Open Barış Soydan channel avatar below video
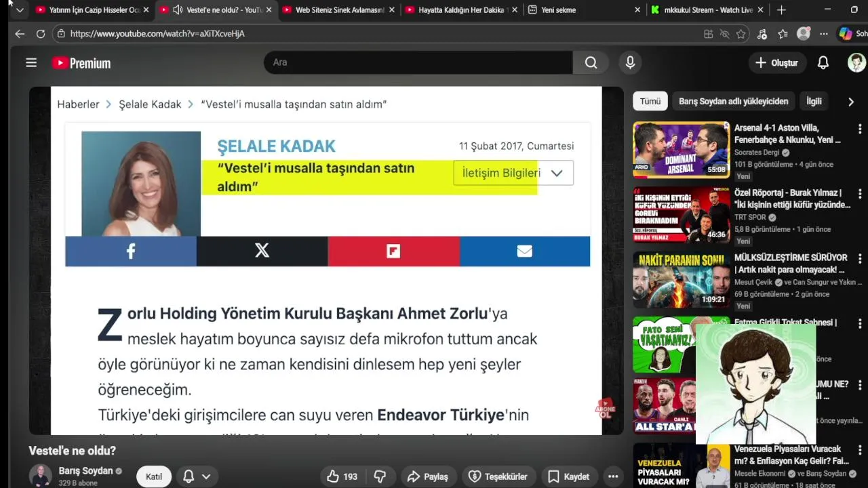The image size is (868, 488). click(40, 476)
